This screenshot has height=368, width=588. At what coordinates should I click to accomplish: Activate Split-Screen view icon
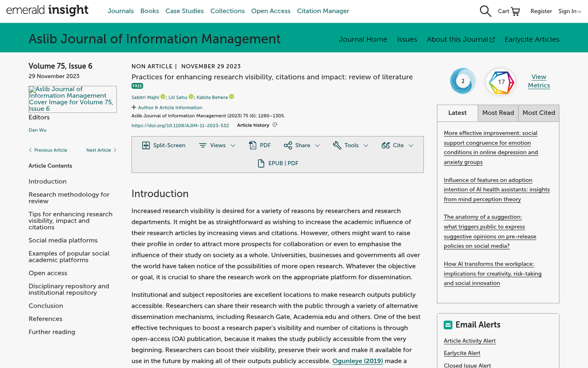pyautogui.click(x=146, y=145)
